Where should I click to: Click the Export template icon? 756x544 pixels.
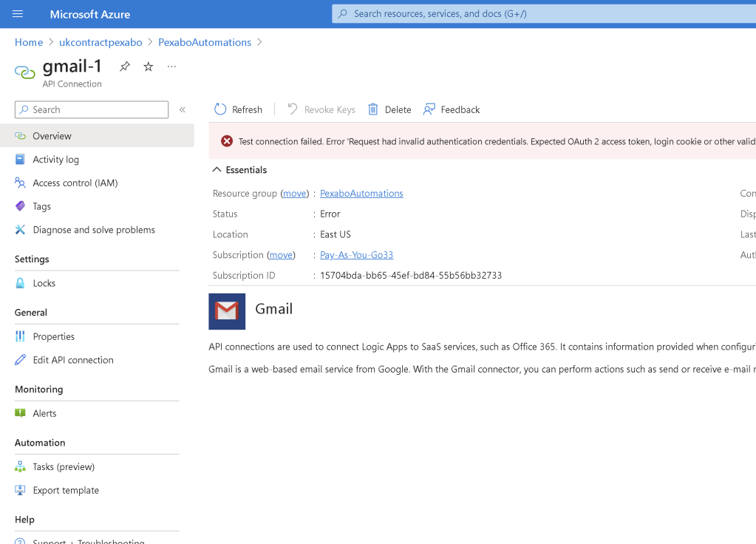[20, 490]
